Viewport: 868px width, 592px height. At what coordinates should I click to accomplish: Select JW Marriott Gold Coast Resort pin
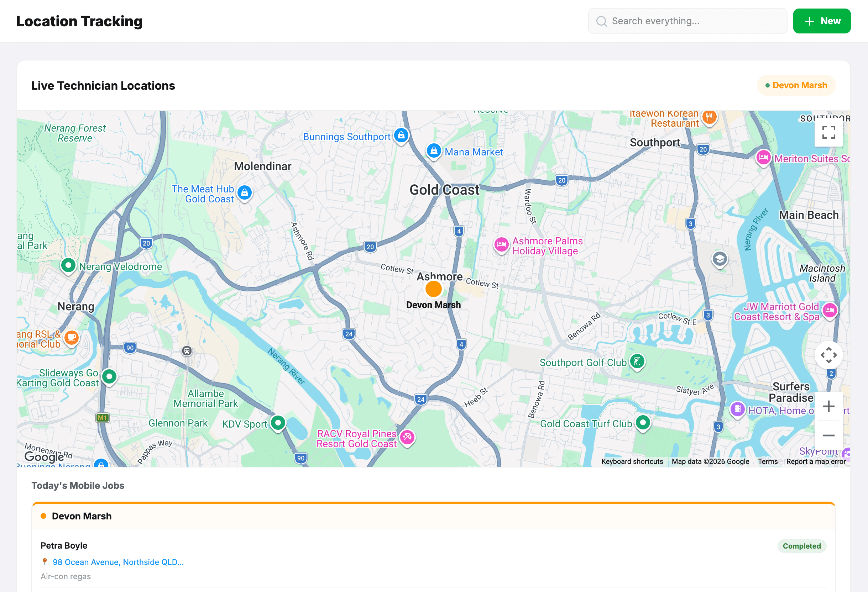(x=830, y=311)
